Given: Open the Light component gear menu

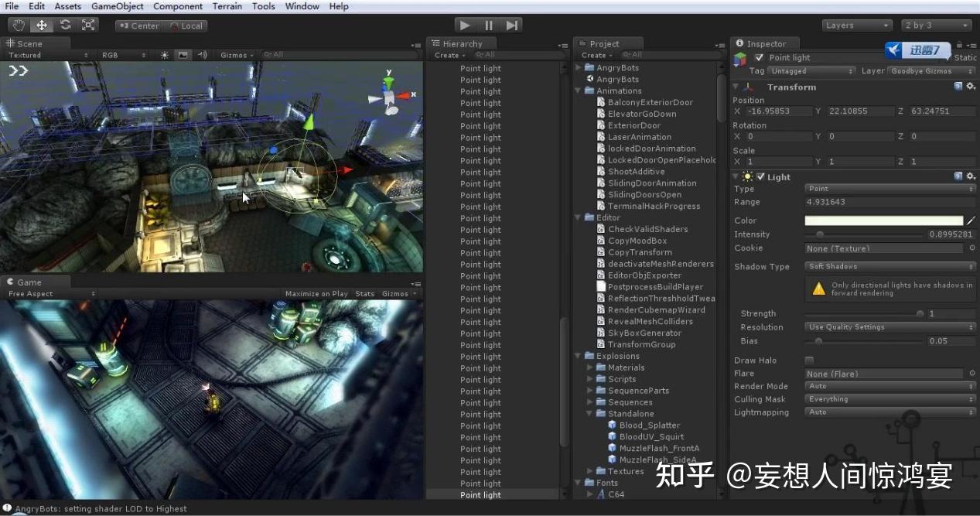Looking at the screenshot, I should [971, 176].
